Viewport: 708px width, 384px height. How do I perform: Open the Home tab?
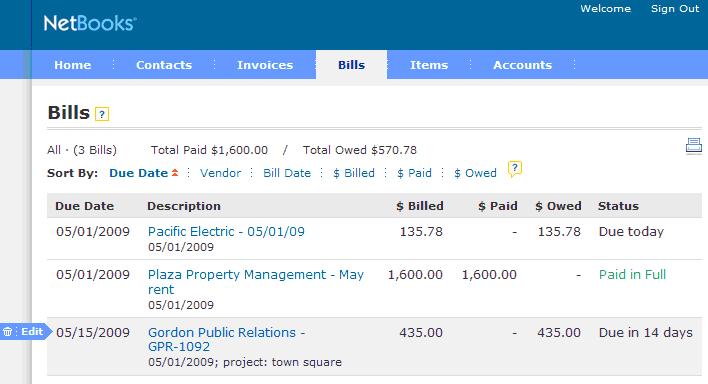73,65
